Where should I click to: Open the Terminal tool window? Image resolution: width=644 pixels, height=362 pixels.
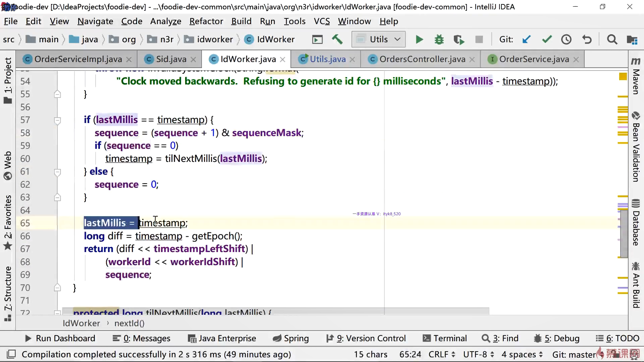(x=445, y=338)
